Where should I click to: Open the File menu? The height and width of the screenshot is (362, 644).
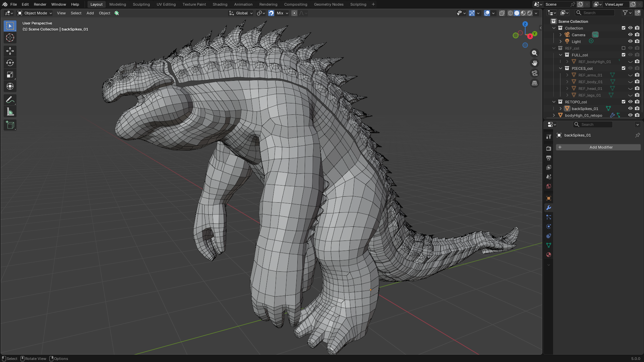pos(13,4)
